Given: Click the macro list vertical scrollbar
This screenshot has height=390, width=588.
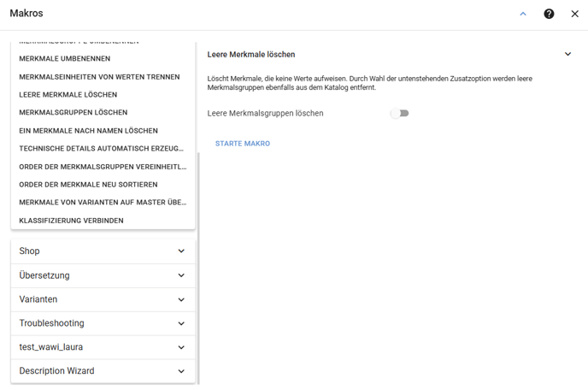Looking at the screenshot, I should [198, 268].
